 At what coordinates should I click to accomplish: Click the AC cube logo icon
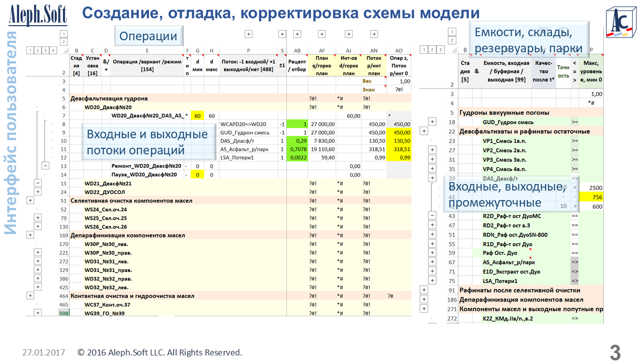tap(618, 23)
